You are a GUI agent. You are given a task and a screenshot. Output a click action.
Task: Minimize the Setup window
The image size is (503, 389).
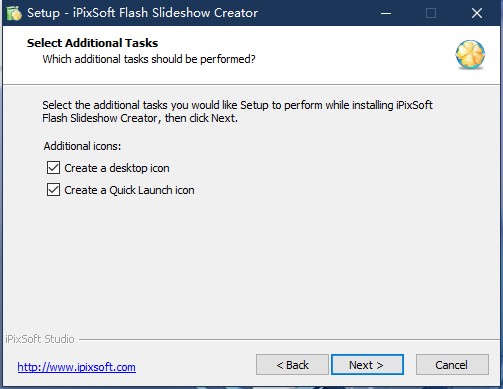[386, 13]
